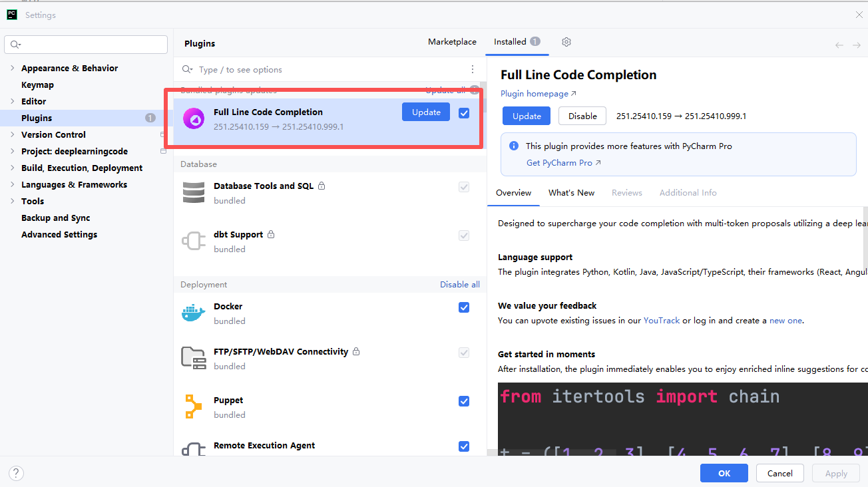Click the PyCharm logo in title bar

pyautogui.click(x=12, y=15)
